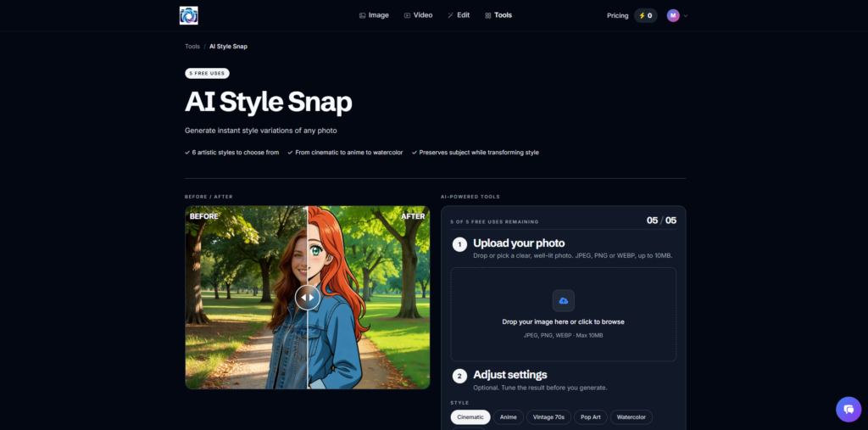Screen dimensions: 868x430
Task: Click the AI Style Snap breadcrumb
Action: pyautogui.click(x=228, y=47)
